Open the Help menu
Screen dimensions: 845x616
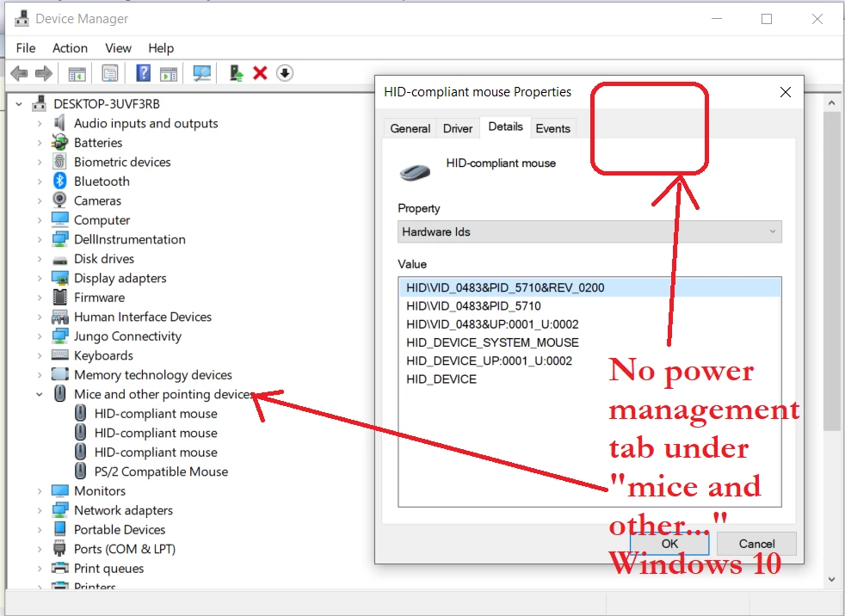pos(161,48)
